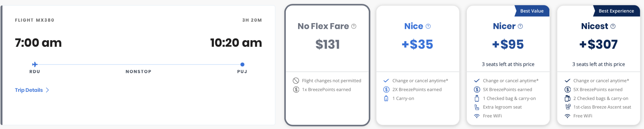
Task: Click the Breeze Ascent seat icon
Action: [x=568, y=107]
